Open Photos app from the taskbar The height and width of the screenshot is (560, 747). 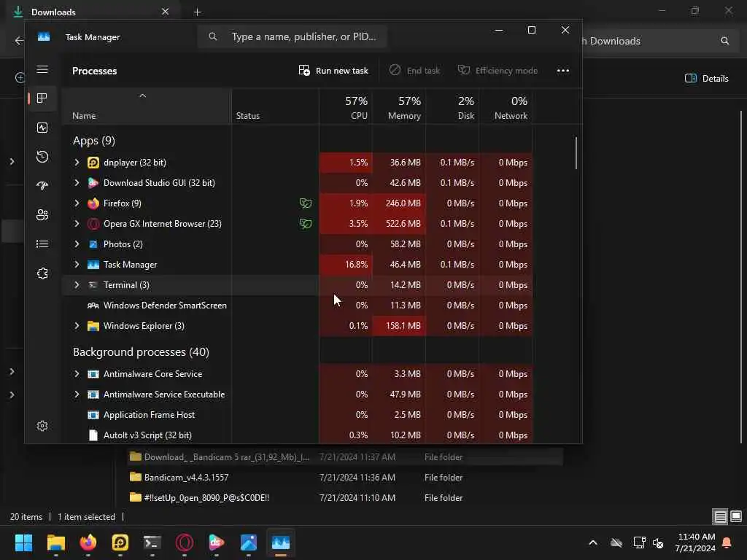coord(249,542)
